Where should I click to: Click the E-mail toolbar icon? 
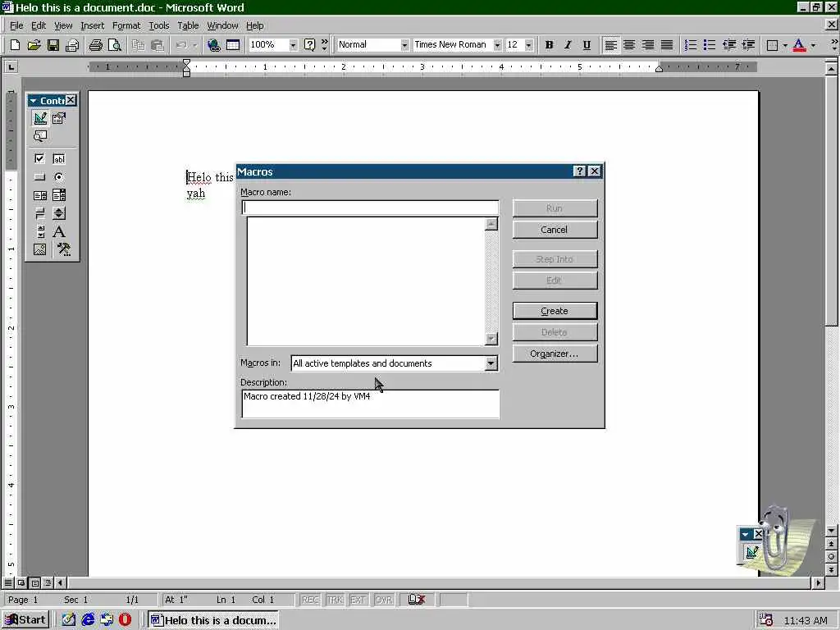click(x=72, y=45)
